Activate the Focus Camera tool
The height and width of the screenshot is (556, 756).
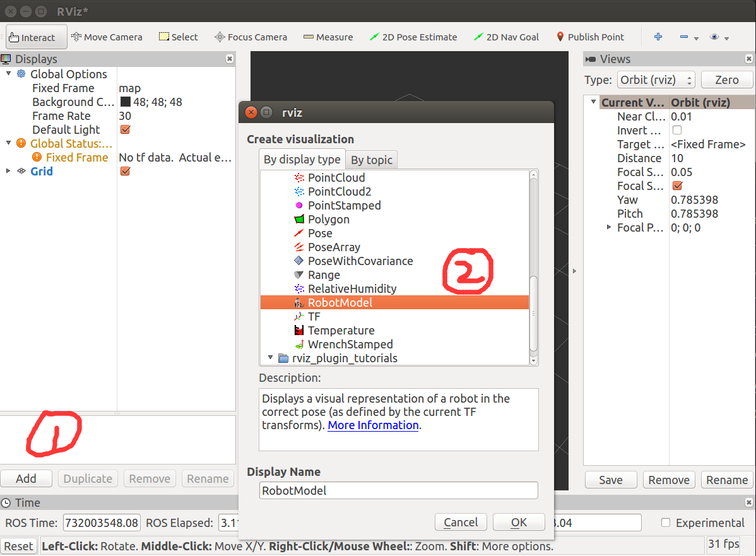[251, 37]
